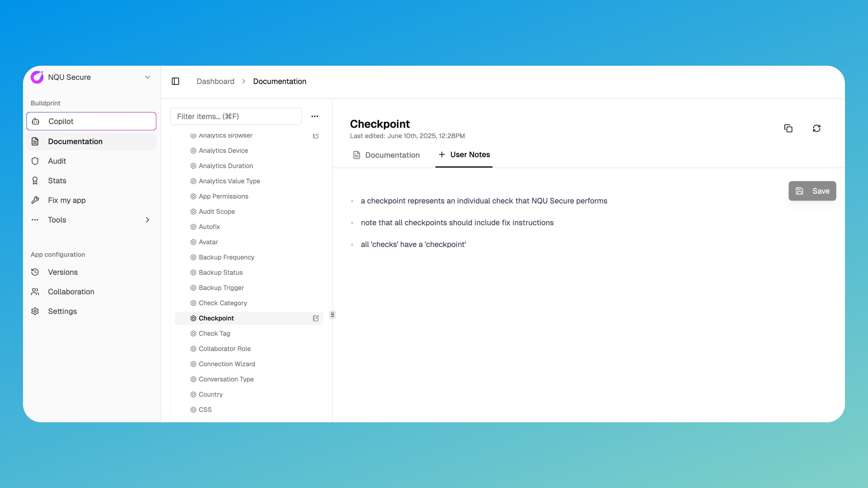Click the notes icon beside Checkpoint
The height and width of the screenshot is (488, 868).
click(x=316, y=318)
